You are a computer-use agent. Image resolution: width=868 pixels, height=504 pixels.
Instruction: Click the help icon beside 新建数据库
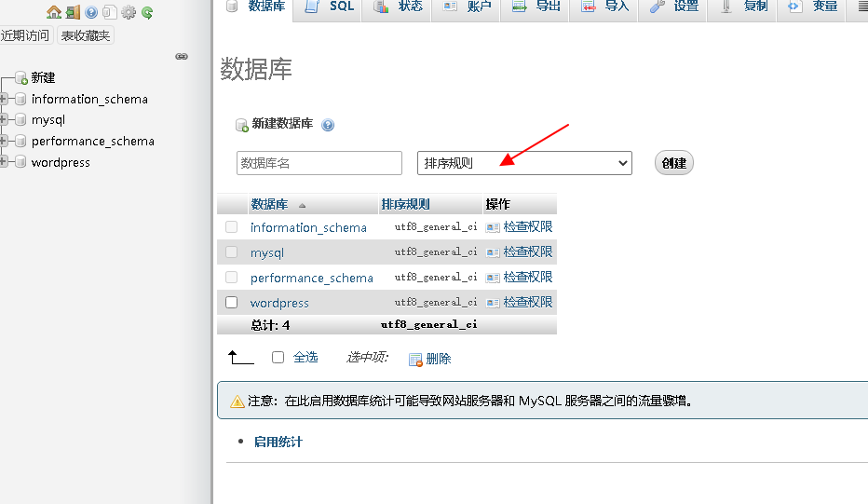328,125
